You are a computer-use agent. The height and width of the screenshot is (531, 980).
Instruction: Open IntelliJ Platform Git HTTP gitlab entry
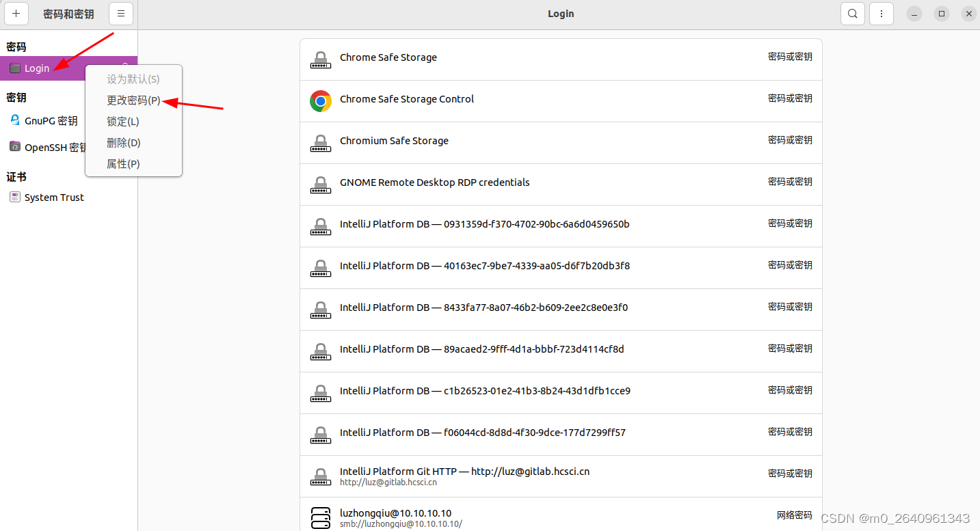(561, 476)
